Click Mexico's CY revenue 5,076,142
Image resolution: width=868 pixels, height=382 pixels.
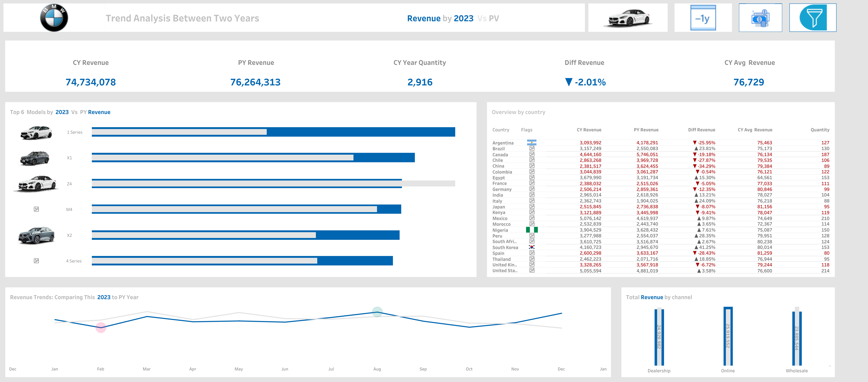[x=590, y=218]
